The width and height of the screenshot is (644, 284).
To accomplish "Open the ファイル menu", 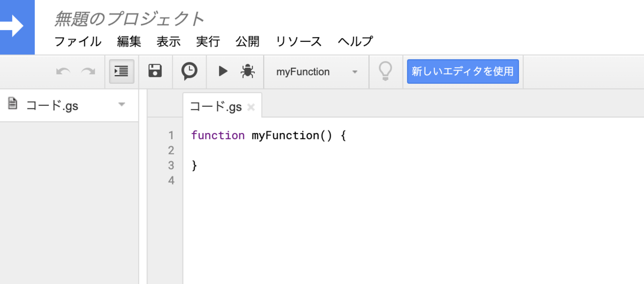I will click(78, 41).
